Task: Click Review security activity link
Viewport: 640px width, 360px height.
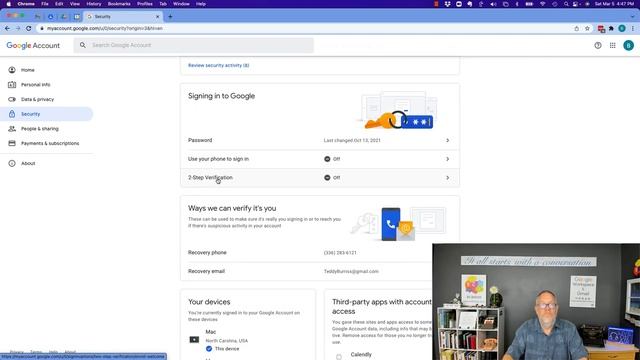Action: coord(218,65)
